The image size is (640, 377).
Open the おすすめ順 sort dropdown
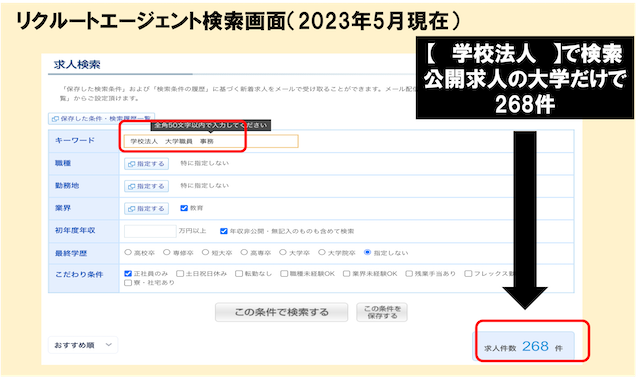[x=83, y=345]
